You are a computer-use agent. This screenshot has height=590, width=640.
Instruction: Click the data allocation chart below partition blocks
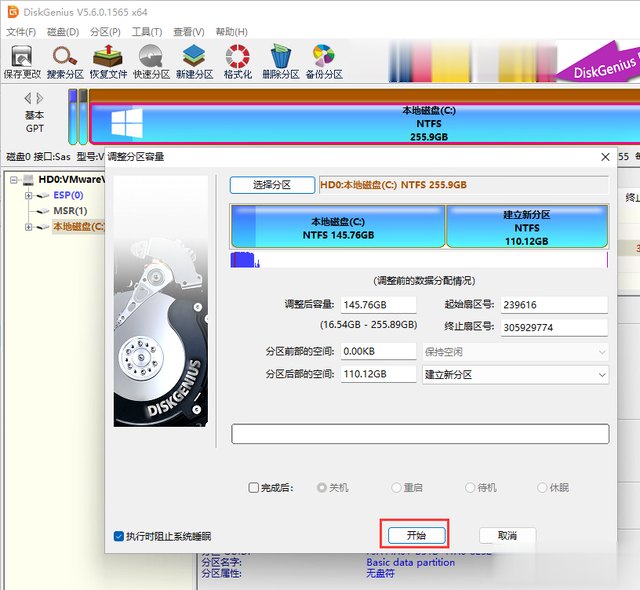(x=419, y=260)
